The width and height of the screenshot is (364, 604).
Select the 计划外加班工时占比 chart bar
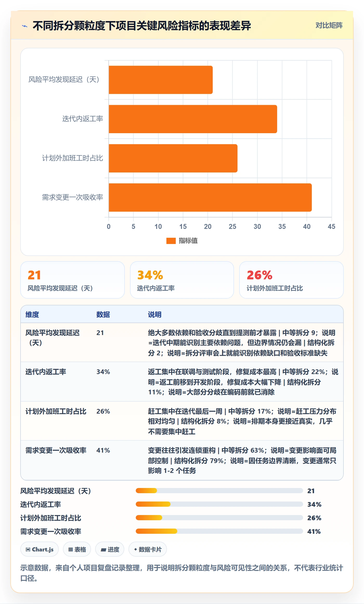pyautogui.click(x=173, y=158)
